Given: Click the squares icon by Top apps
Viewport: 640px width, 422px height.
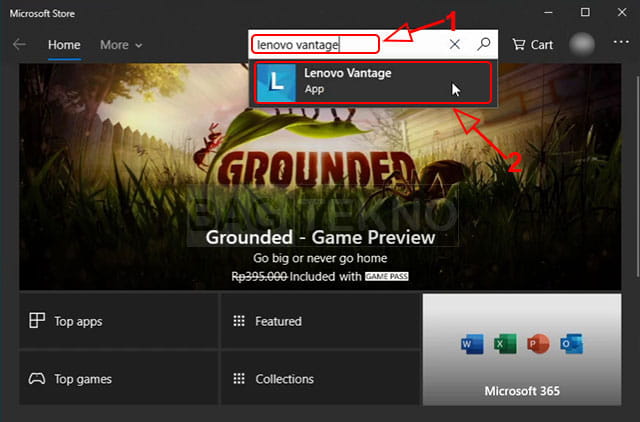Looking at the screenshot, I should [x=37, y=320].
